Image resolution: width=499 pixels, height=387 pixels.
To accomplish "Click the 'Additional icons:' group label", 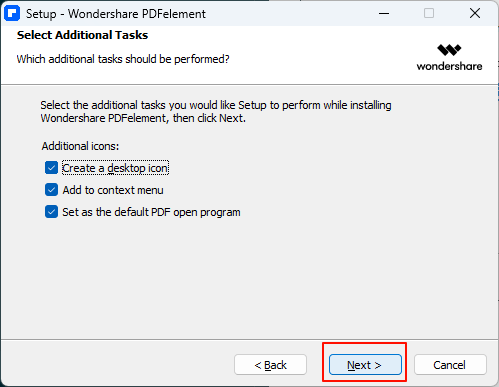I will coord(80,146).
